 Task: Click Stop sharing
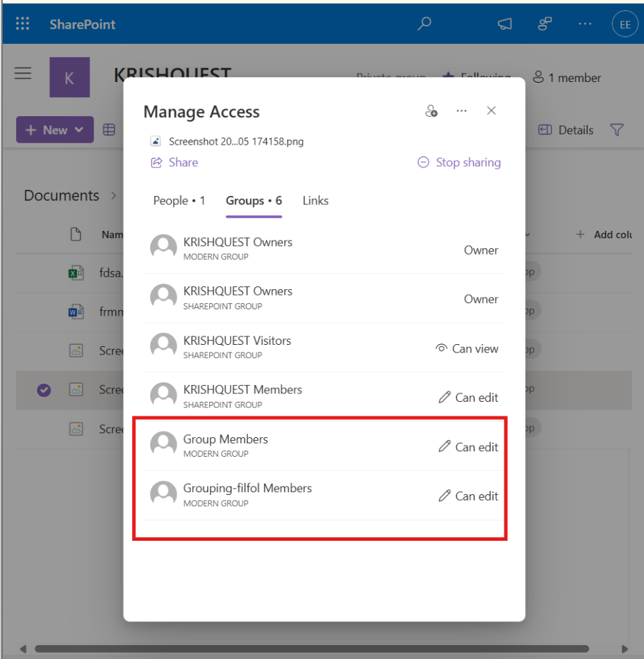pyautogui.click(x=459, y=162)
